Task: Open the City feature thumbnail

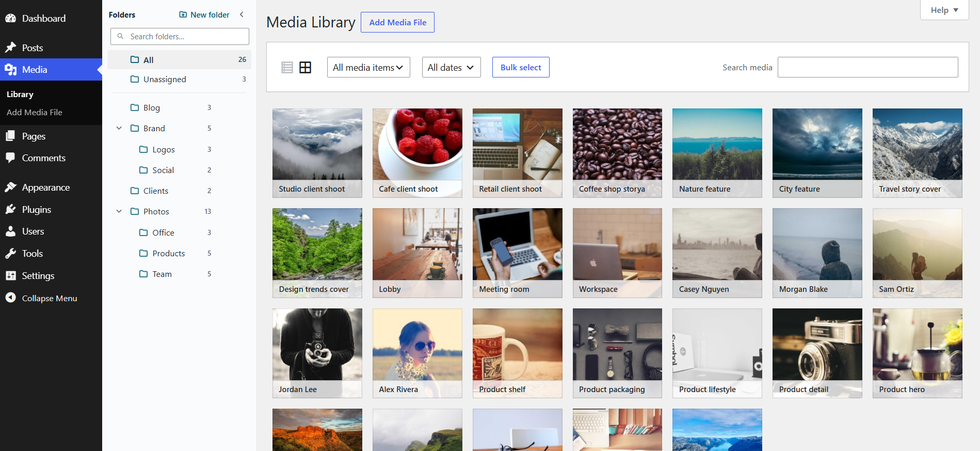Action: (817, 153)
